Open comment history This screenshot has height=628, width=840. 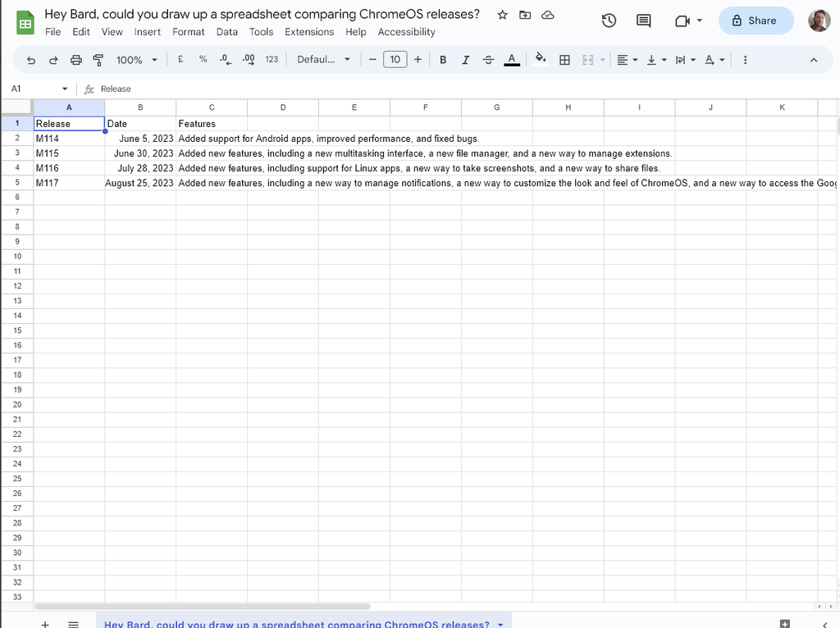(643, 20)
